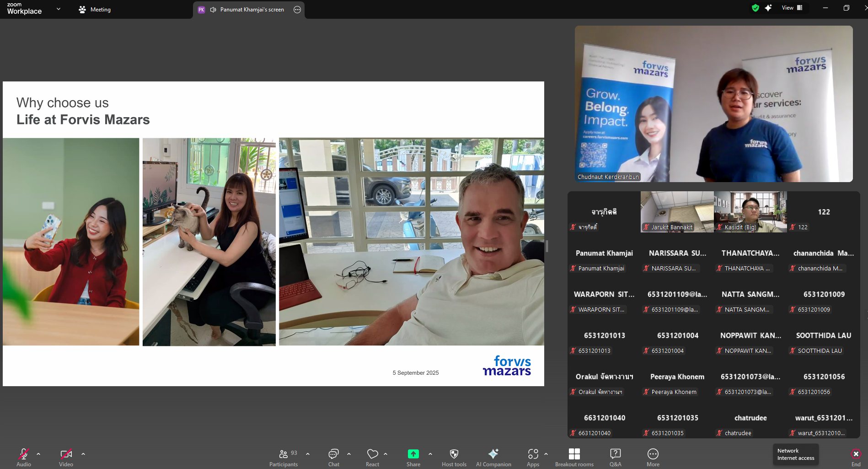
Task: Open Host tools
Action: [x=454, y=457]
